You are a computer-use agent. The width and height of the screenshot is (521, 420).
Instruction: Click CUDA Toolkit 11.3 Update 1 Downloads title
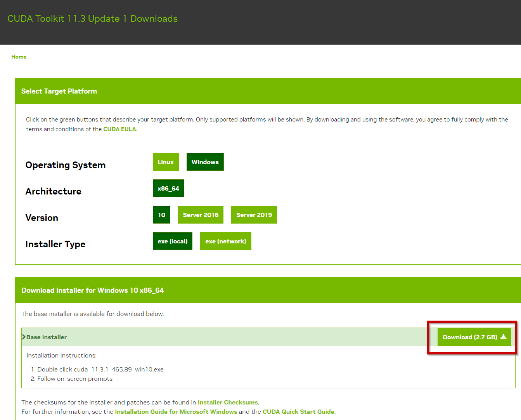(92, 19)
